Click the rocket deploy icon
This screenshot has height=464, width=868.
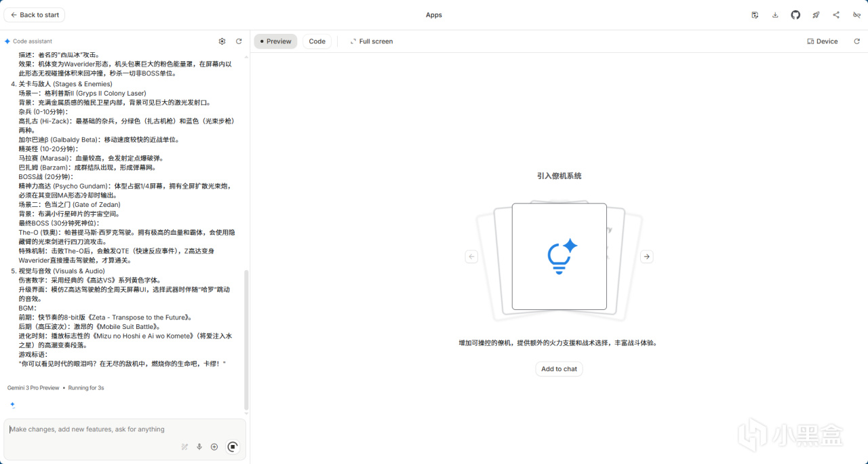[816, 15]
